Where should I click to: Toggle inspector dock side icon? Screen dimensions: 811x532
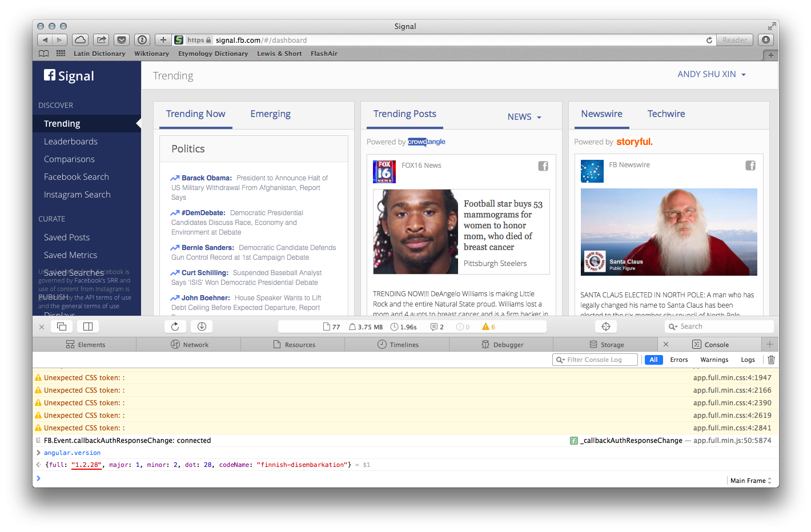[x=88, y=327]
